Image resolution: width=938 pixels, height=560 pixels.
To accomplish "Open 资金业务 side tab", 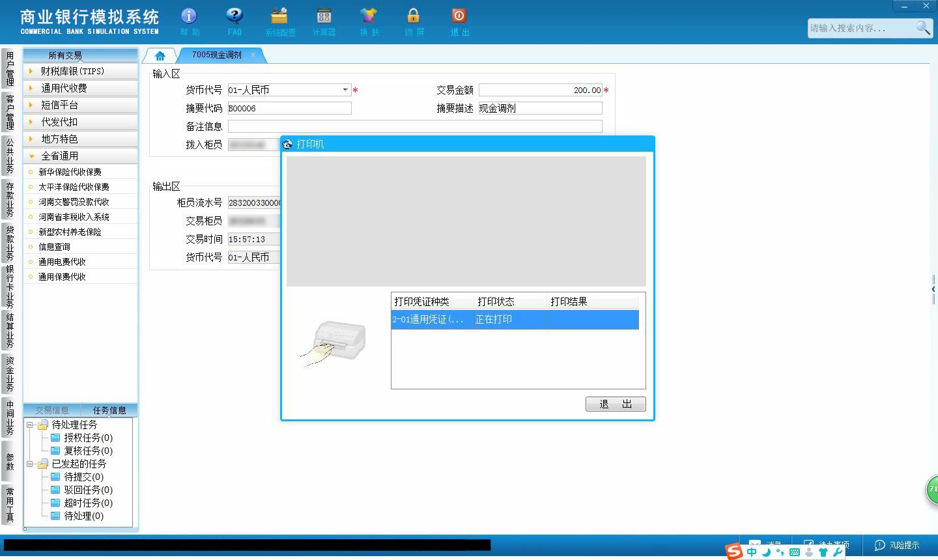I will (x=9, y=373).
